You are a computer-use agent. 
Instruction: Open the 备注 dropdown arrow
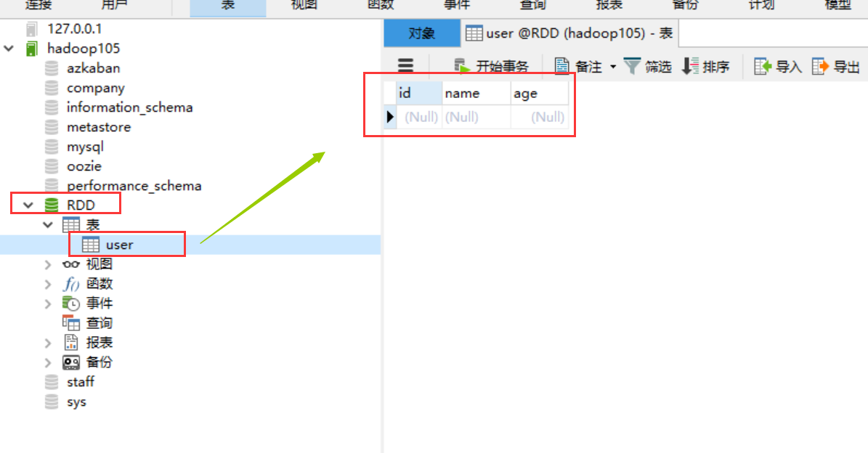point(613,67)
